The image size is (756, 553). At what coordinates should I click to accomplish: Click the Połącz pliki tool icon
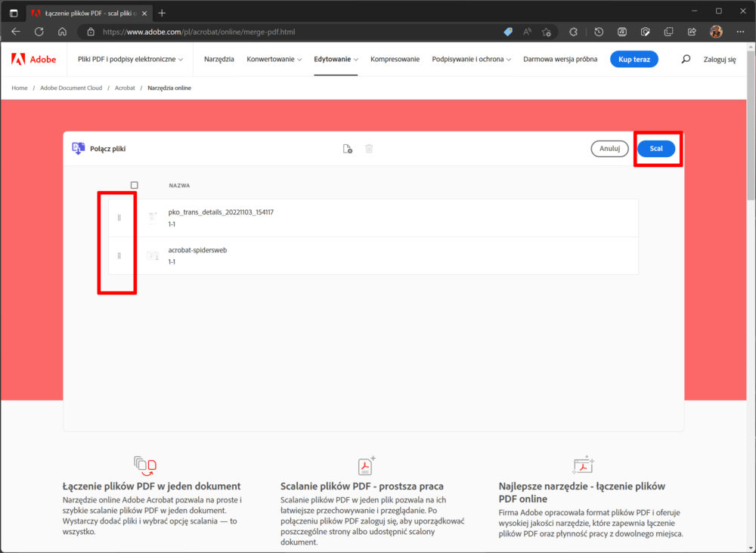pos(78,148)
